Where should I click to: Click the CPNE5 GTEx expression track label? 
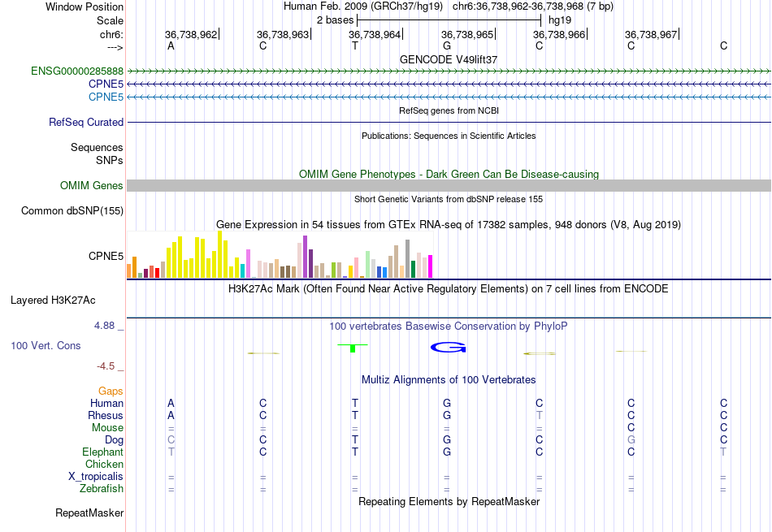(x=106, y=256)
